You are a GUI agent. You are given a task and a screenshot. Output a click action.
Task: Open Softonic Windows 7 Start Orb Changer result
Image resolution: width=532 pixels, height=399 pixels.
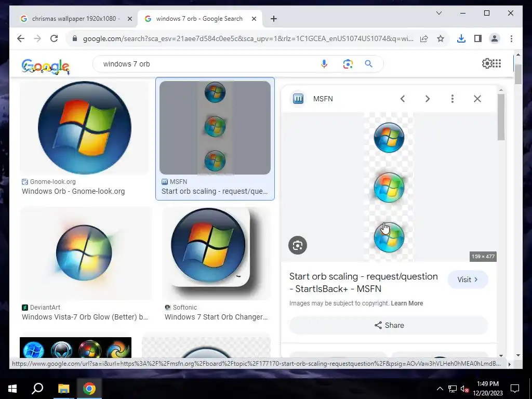(216, 317)
